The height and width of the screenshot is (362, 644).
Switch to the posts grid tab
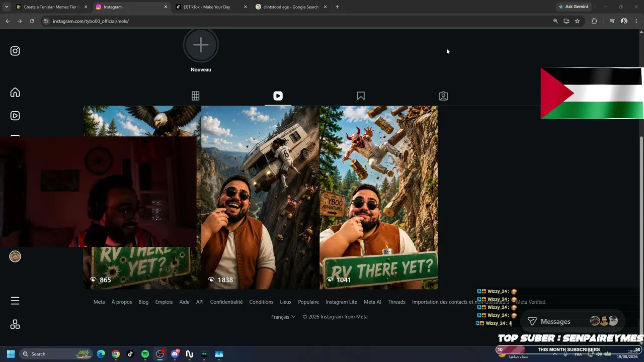pyautogui.click(x=195, y=96)
